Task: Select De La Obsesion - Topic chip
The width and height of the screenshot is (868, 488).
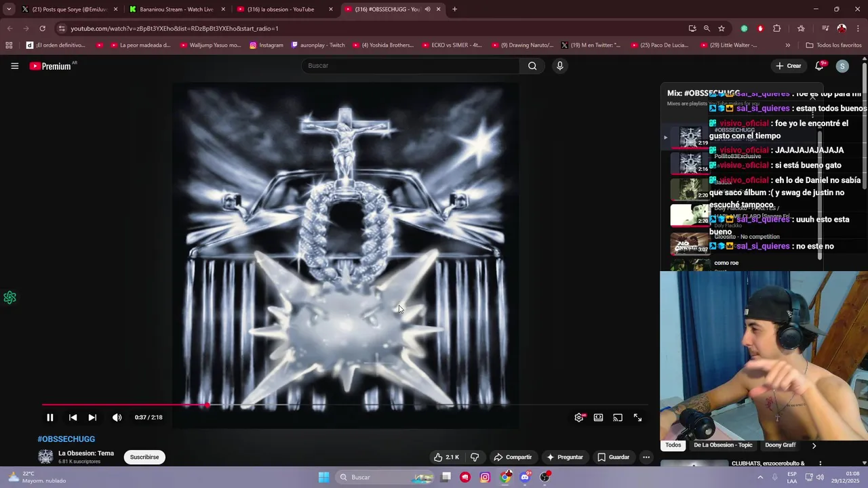Action: pos(723,445)
